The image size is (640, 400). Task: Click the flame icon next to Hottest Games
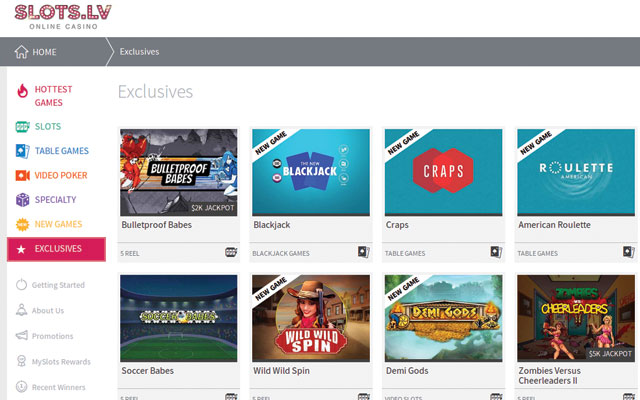tap(22, 91)
